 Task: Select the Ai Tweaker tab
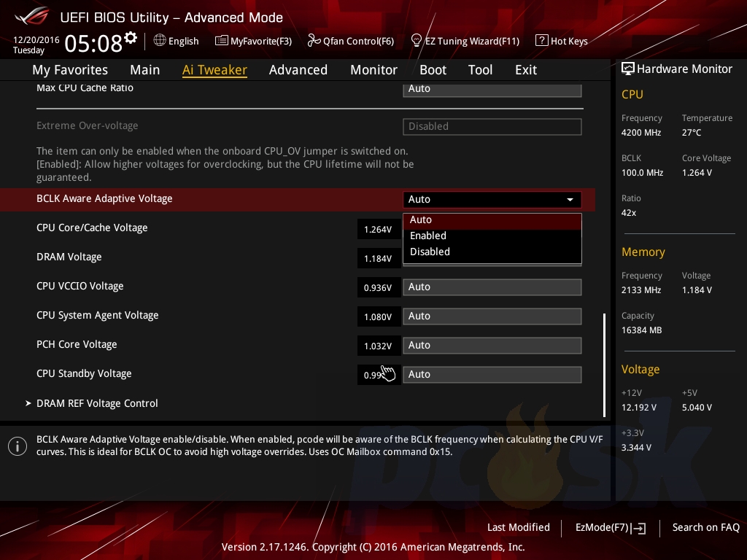[x=214, y=70]
